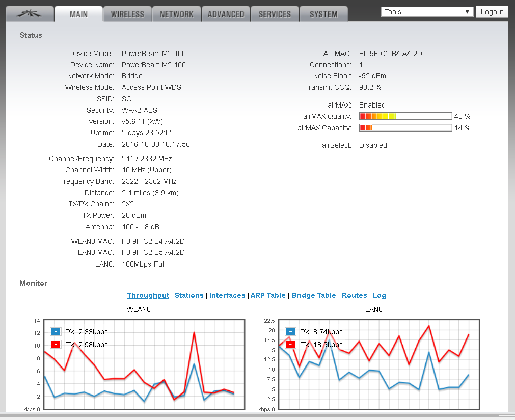Image resolution: width=515 pixels, height=420 pixels.
Task: Click the LAN0 speed 100Mbps-Full
Action: tap(144, 264)
